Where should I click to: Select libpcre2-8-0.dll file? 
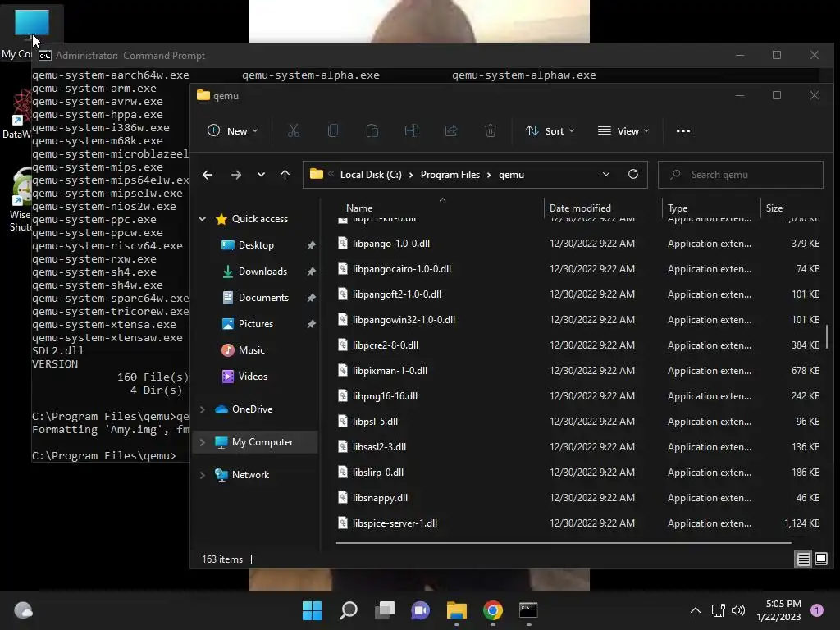(x=386, y=345)
